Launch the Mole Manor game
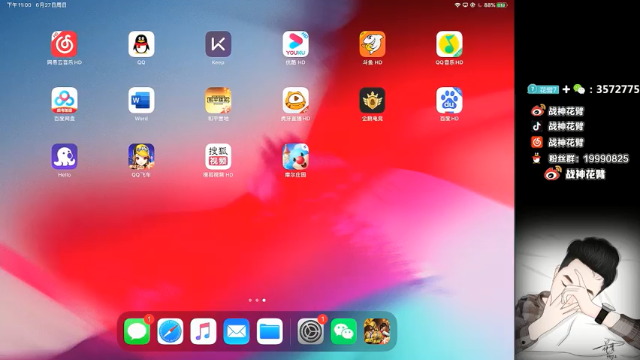This screenshot has width=640, height=360. (x=296, y=156)
